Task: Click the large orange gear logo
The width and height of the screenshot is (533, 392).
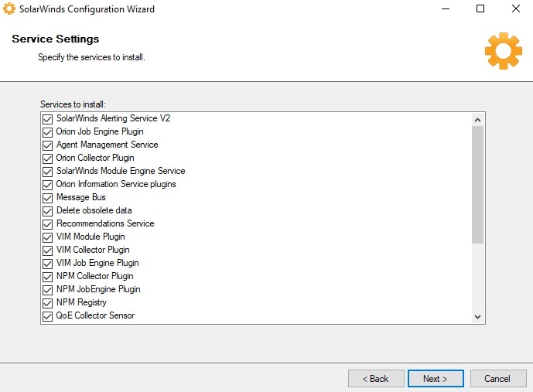Action: tap(503, 51)
